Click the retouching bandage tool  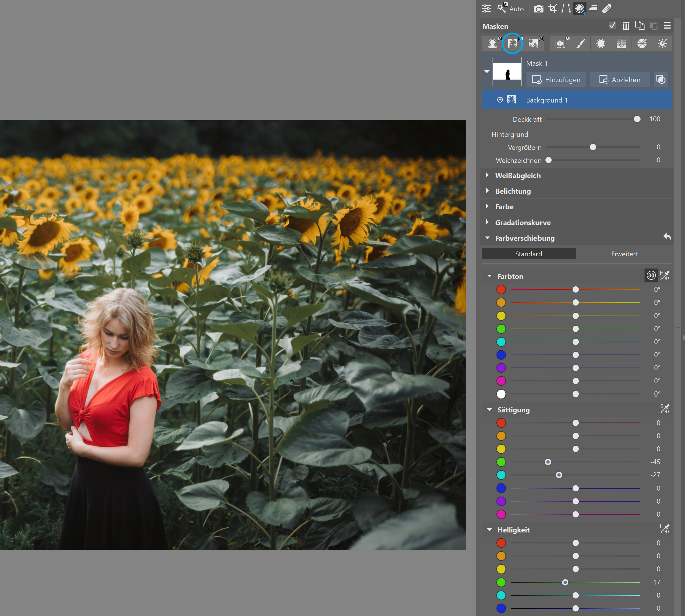coord(607,8)
